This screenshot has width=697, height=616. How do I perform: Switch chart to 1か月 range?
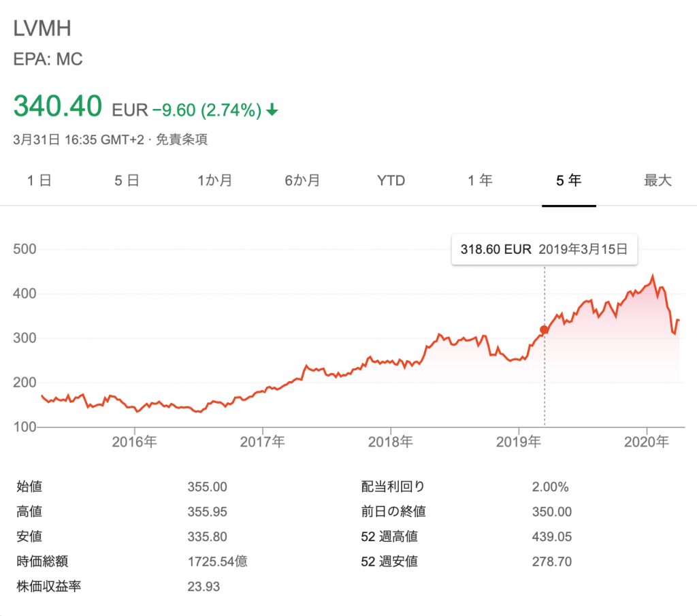click(215, 180)
